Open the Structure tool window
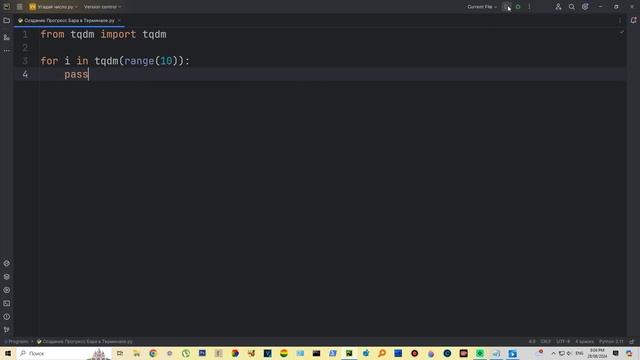640x360 pixels. pos(7,37)
